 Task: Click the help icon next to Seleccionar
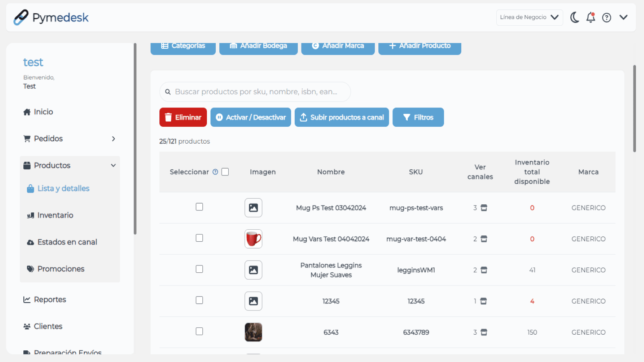point(215,172)
